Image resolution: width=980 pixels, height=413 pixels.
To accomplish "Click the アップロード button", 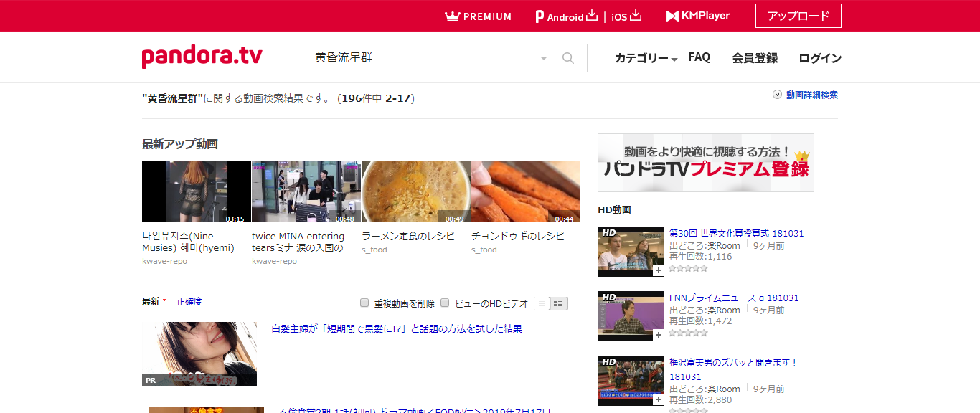I will coord(798,16).
